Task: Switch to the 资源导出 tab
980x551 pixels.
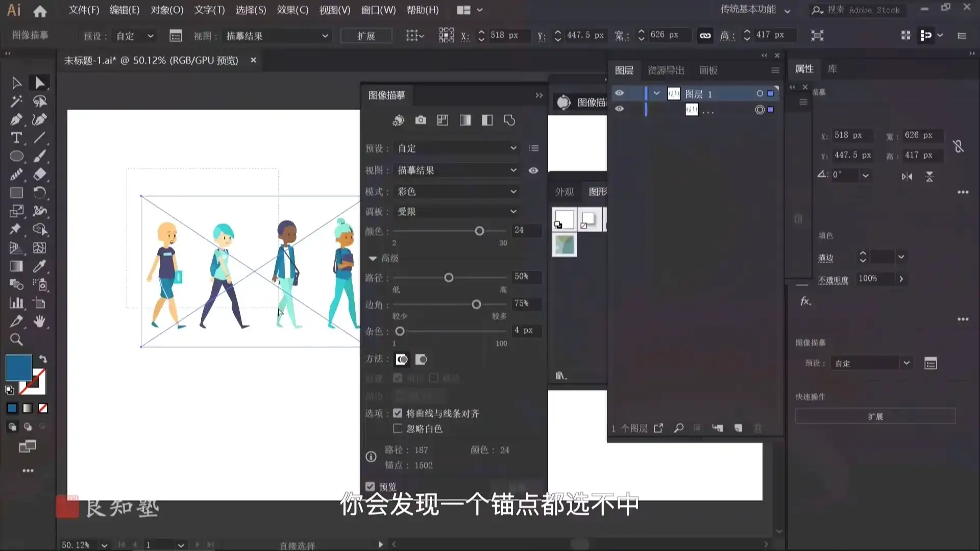Action: 665,70
